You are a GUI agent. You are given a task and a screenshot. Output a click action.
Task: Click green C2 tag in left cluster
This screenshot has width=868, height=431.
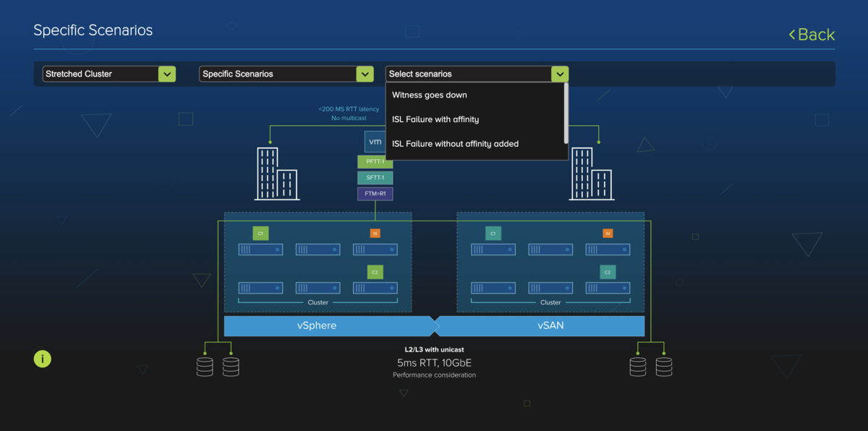374,272
